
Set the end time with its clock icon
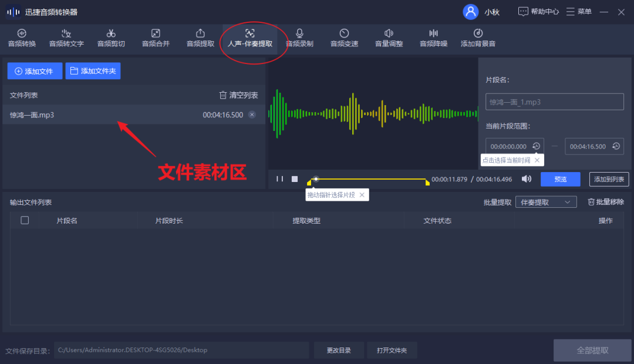(616, 146)
